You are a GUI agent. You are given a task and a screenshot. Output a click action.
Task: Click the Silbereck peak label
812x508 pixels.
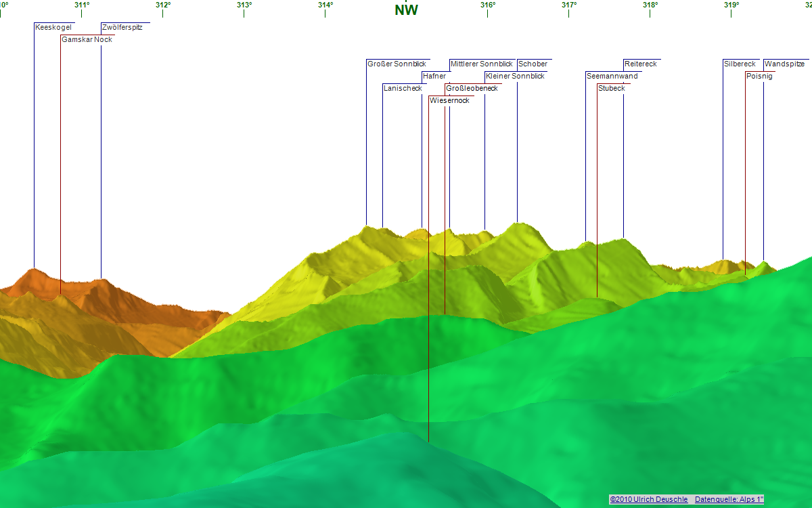(740, 64)
